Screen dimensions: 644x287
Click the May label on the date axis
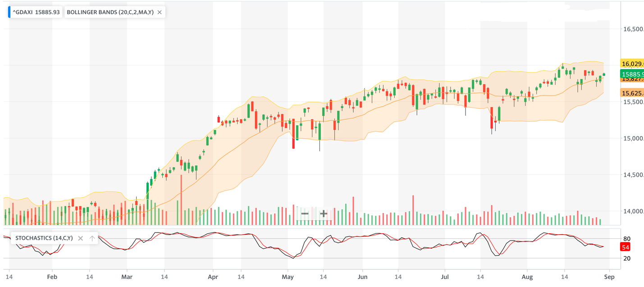click(287, 277)
